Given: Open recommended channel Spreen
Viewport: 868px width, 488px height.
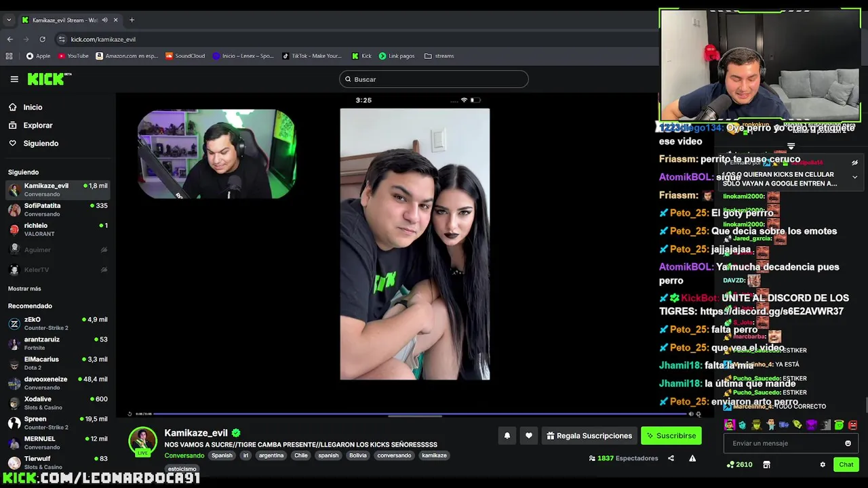Looking at the screenshot, I should click(x=58, y=423).
